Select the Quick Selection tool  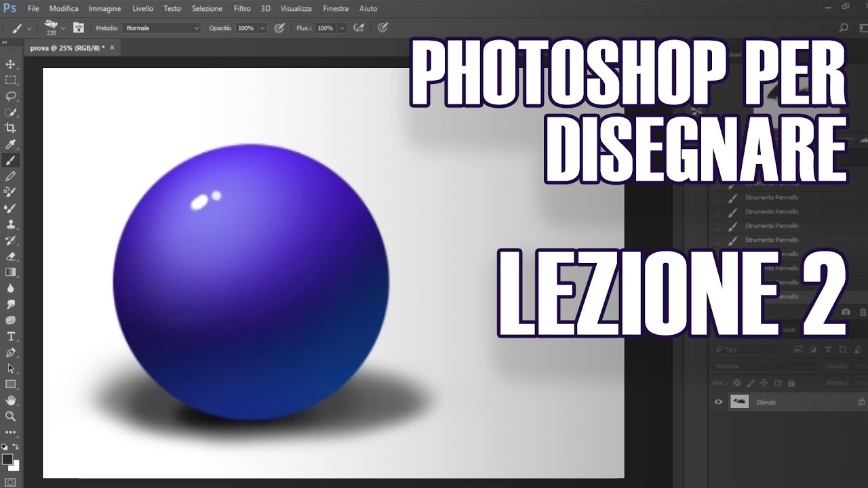(x=11, y=113)
